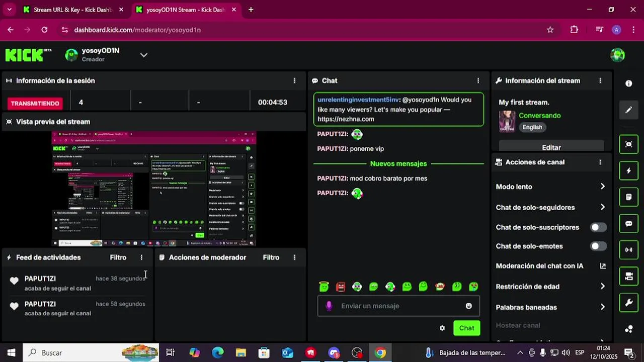Click the Conversando category cover image

[x=507, y=121]
